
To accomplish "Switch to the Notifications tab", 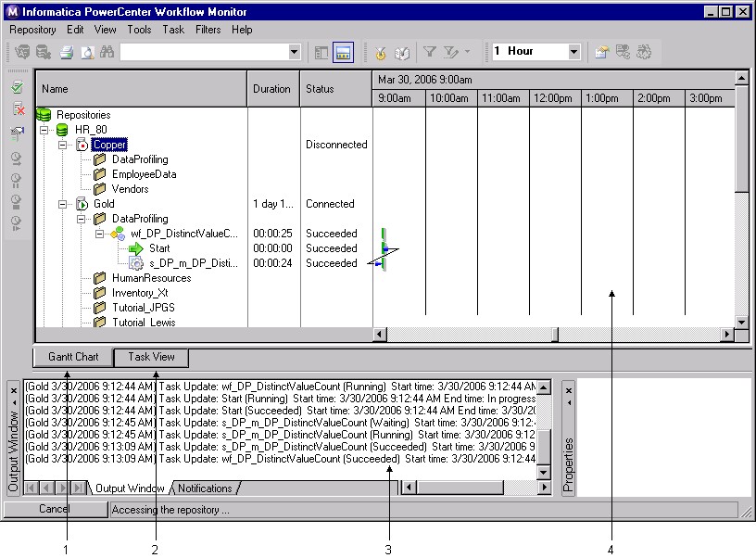I will [205, 488].
